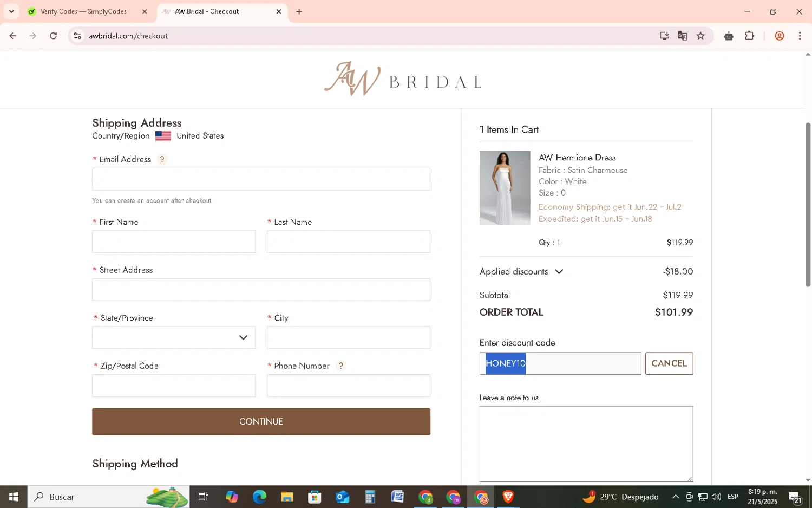Viewport: 812px width, 508px height.
Task: Click the volume speaker tray icon
Action: (x=716, y=497)
